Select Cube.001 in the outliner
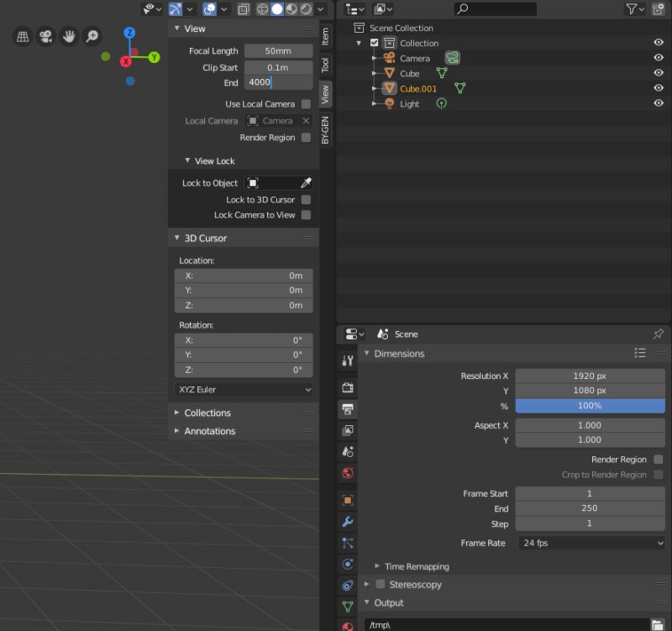This screenshot has height=631, width=672. click(418, 88)
